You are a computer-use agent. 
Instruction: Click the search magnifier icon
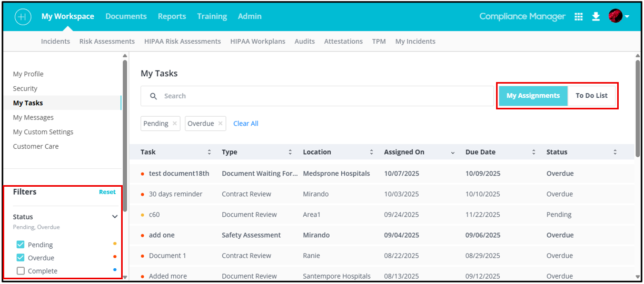pos(154,96)
